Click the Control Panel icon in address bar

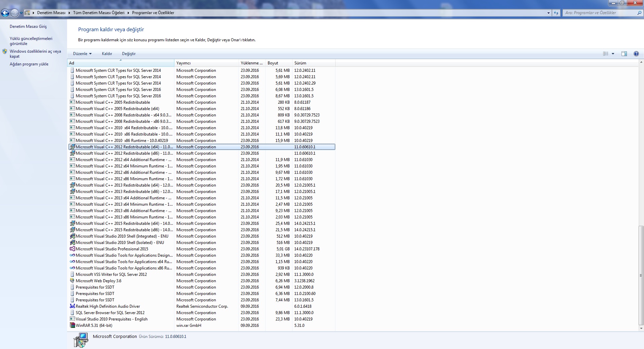tap(28, 13)
